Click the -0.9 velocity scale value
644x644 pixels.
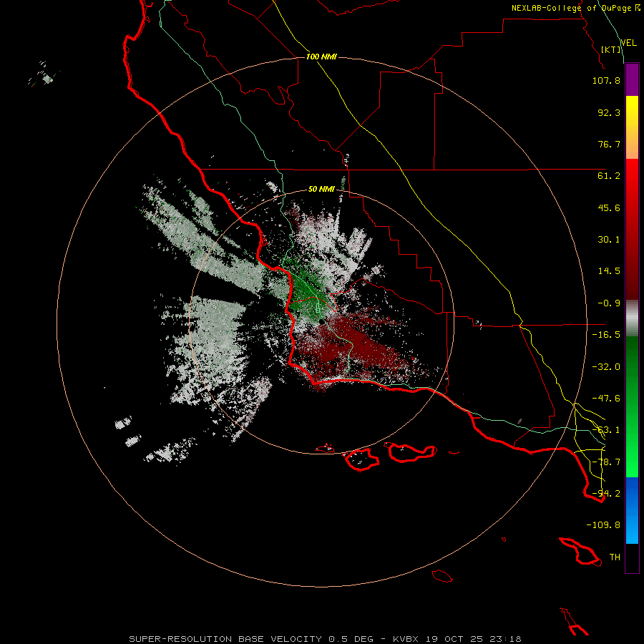pyautogui.click(x=609, y=303)
